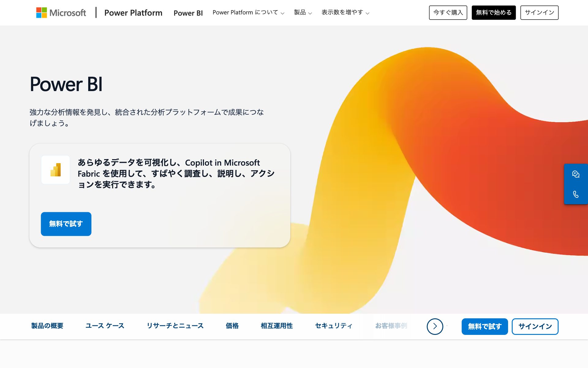588x368 pixels.
Task: Click the outlined サインイン in bottom bar
Action: tap(535, 327)
